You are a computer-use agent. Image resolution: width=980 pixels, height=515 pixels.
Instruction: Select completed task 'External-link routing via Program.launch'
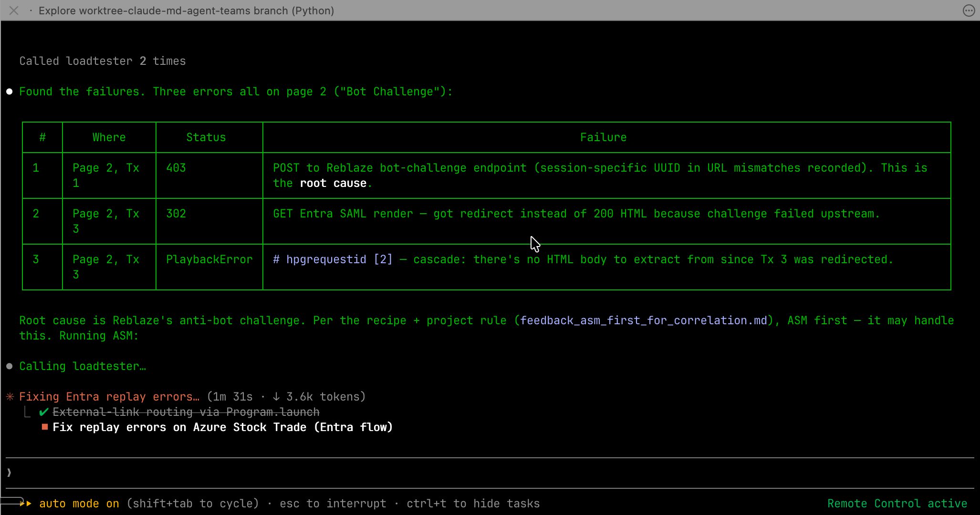click(x=186, y=412)
